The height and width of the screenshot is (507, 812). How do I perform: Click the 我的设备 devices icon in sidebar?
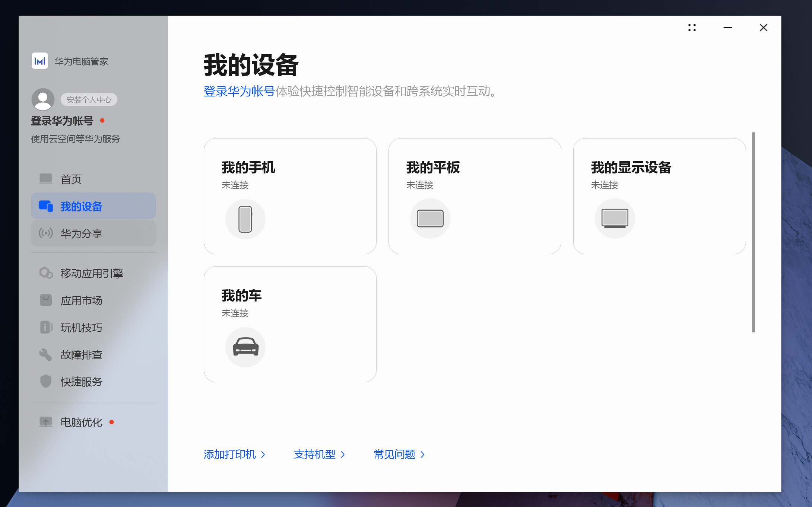(46, 206)
